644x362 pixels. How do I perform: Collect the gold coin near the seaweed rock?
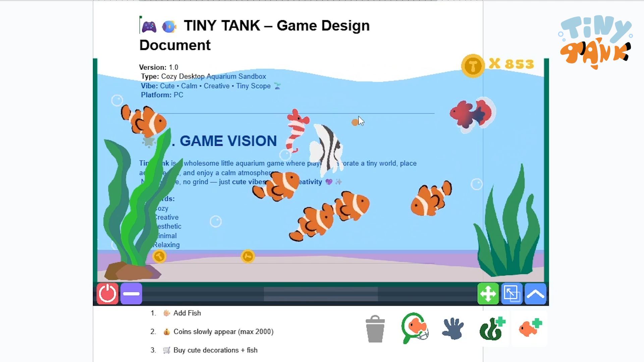coord(159,256)
